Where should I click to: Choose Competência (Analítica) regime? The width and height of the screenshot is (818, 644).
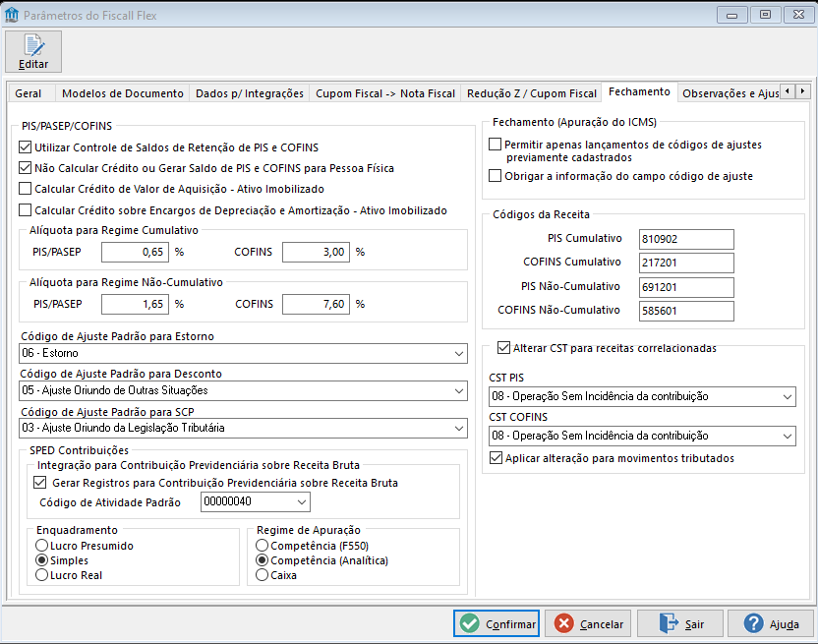262,560
